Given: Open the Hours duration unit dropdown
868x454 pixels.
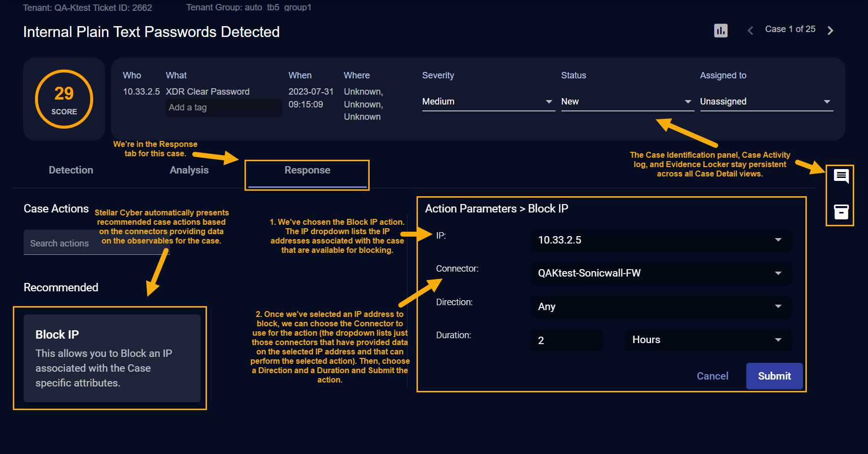Looking at the screenshot, I should (708, 340).
